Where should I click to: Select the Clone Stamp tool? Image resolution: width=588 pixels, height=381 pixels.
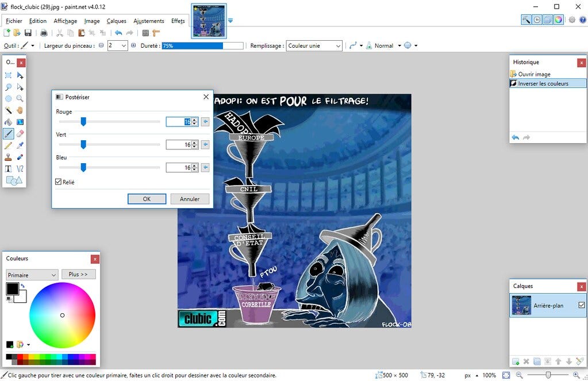[8, 157]
